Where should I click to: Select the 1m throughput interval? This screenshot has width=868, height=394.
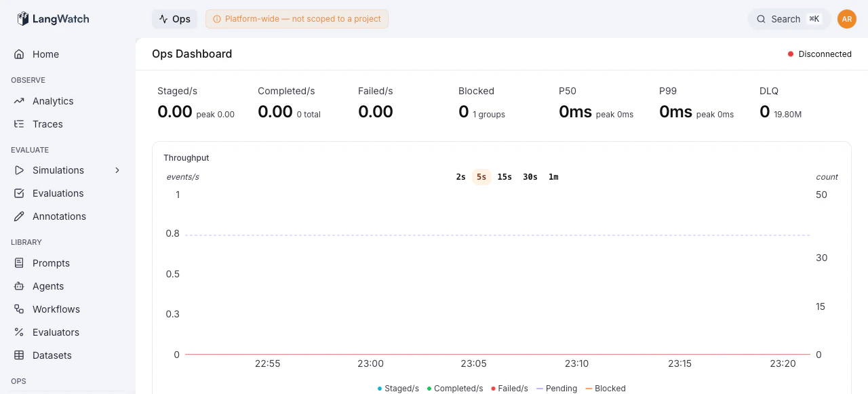point(553,177)
